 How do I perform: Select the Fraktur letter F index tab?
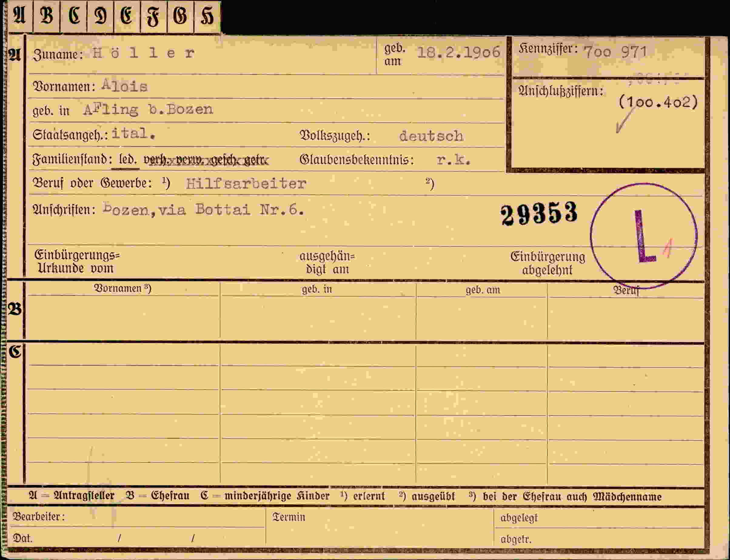pos(154,17)
